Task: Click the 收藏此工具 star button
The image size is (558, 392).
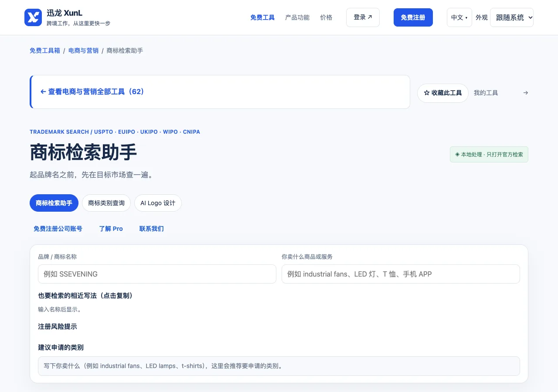Action: 443,93
